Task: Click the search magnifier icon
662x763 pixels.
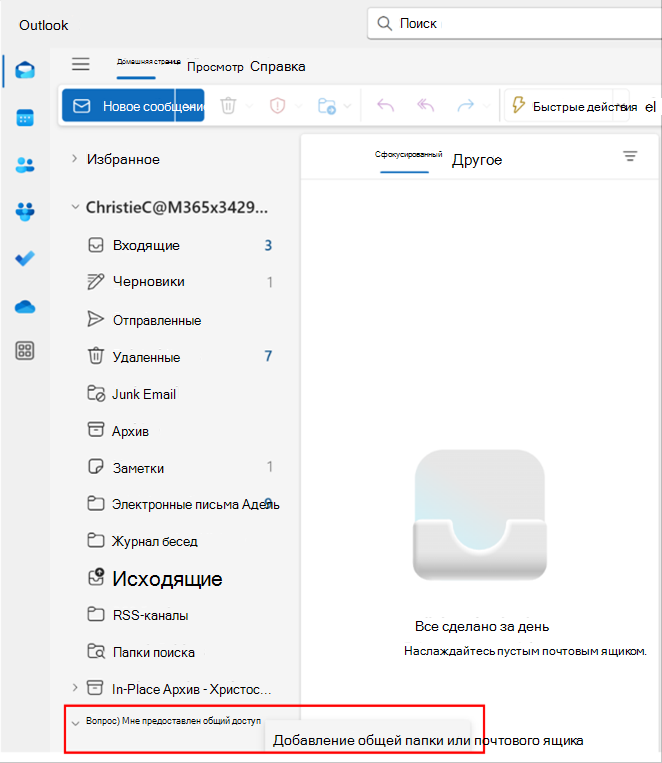Action: point(385,23)
